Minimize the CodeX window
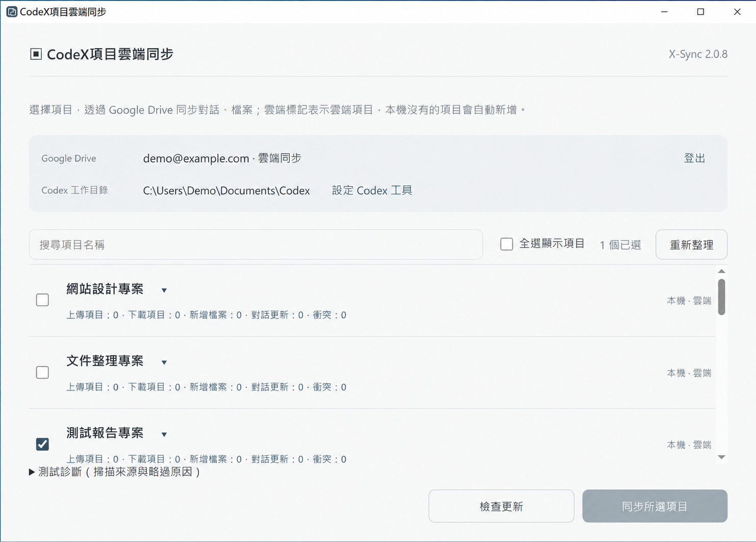This screenshot has width=756, height=542. coord(664,12)
